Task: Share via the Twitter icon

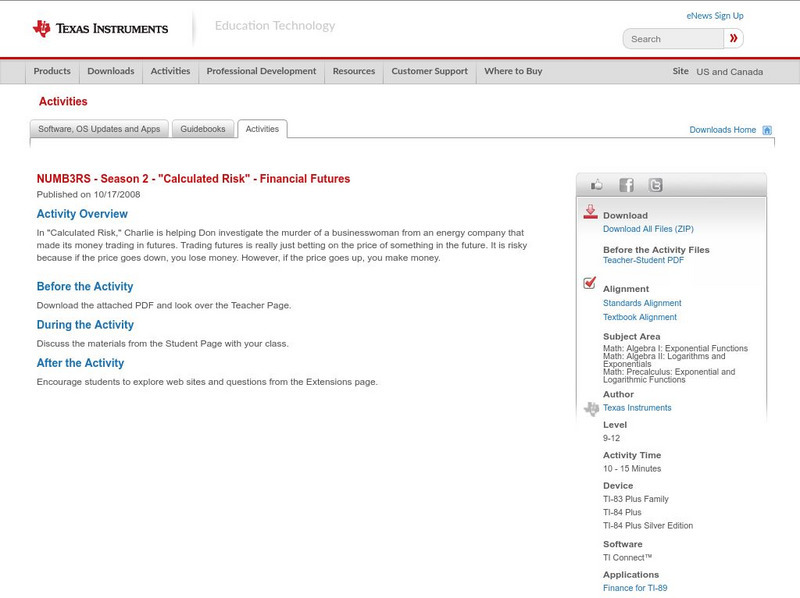Action: (655, 185)
